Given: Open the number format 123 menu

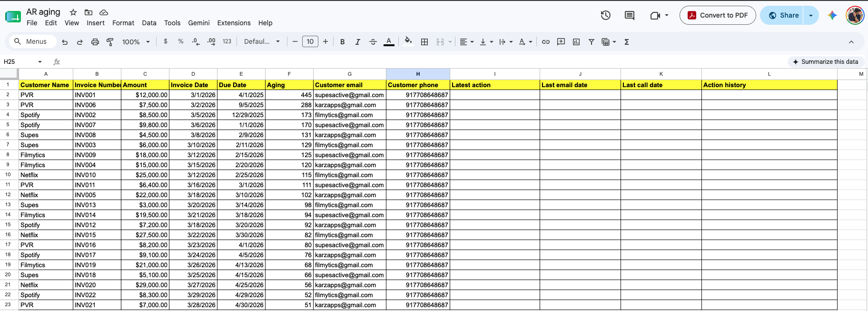Looking at the screenshot, I should click(x=227, y=41).
